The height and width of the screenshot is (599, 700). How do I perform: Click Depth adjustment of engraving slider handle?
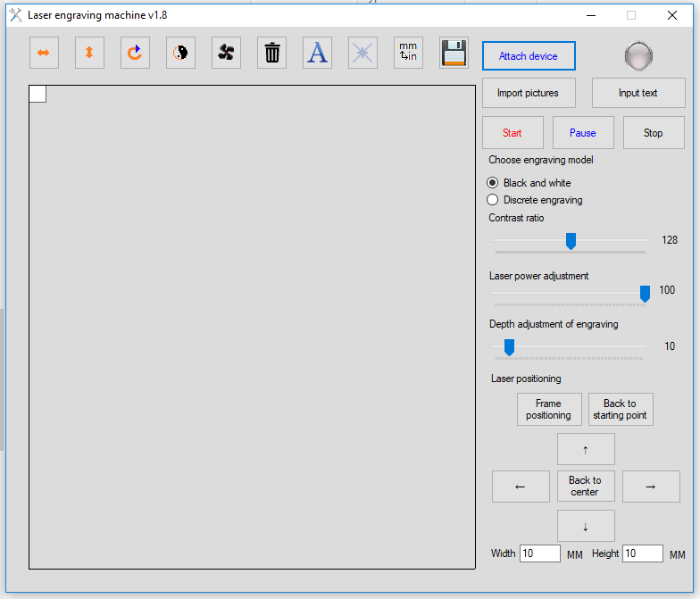(x=509, y=347)
